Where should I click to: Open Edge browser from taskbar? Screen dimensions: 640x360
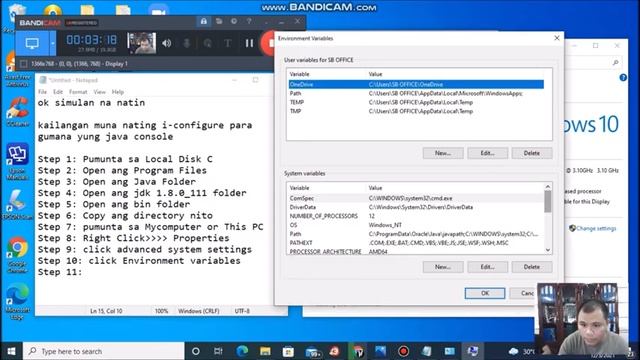pyautogui.click(x=242, y=351)
